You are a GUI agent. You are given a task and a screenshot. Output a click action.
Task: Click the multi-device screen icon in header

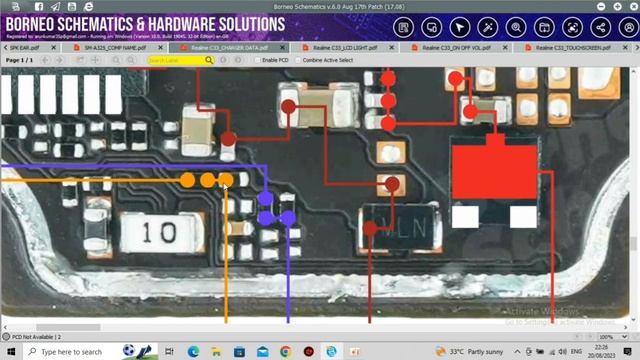tap(431, 27)
